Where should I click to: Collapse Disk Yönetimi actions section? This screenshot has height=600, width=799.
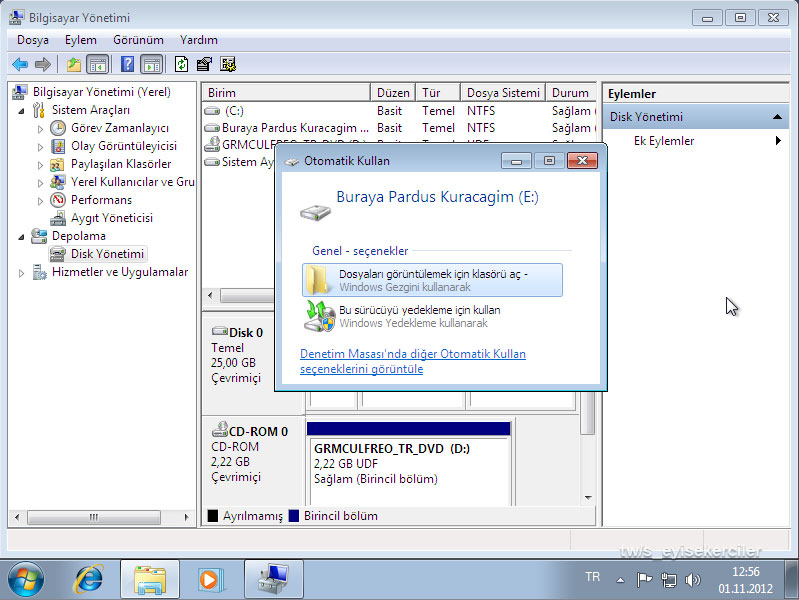coord(777,117)
